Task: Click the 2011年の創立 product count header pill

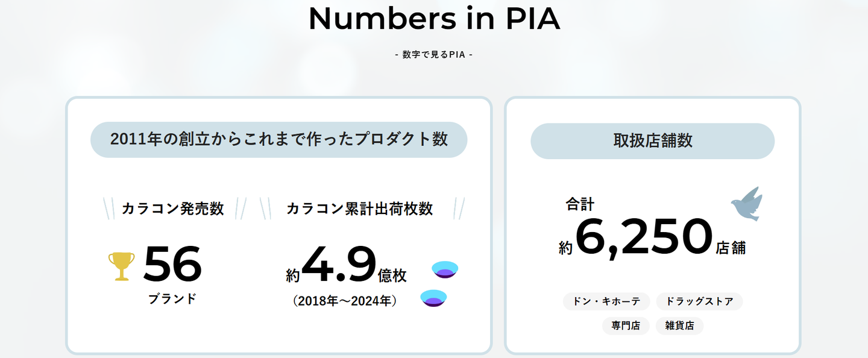Action: (x=278, y=139)
